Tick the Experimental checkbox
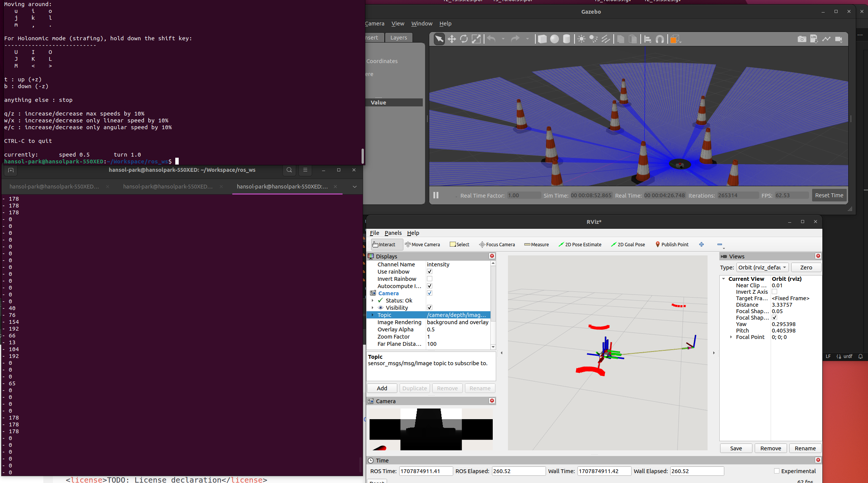This screenshot has width=868, height=483. pos(777,471)
